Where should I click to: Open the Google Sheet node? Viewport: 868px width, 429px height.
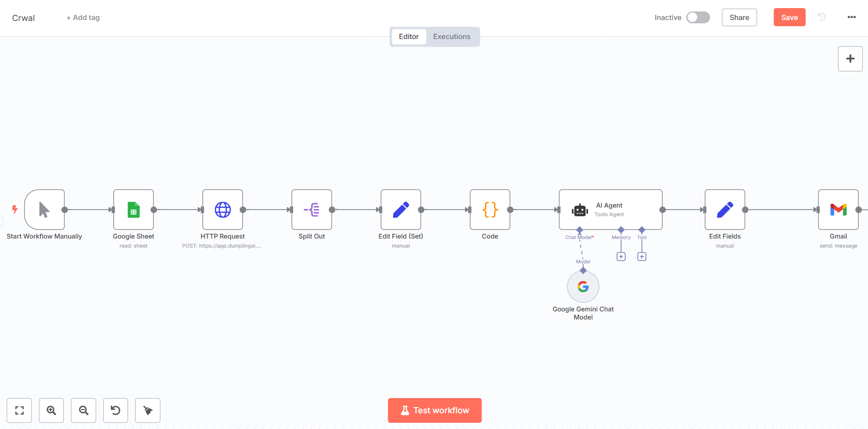[134, 210]
